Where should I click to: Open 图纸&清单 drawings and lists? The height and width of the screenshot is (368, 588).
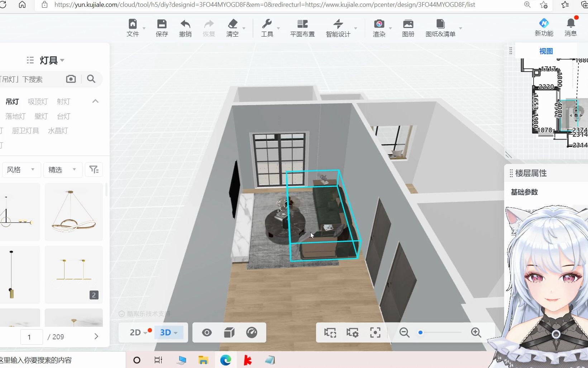click(440, 28)
